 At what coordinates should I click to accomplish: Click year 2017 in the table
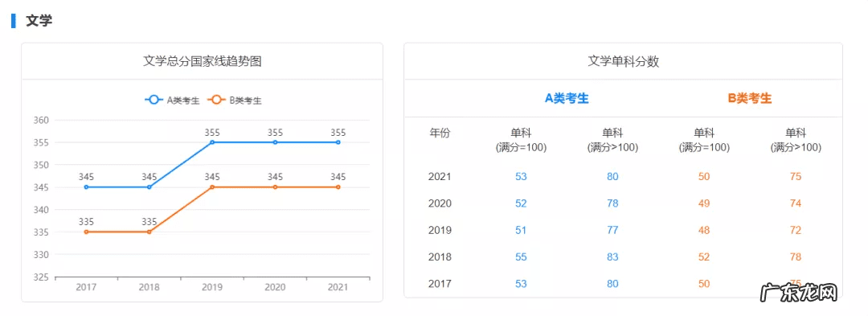click(x=440, y=284)
